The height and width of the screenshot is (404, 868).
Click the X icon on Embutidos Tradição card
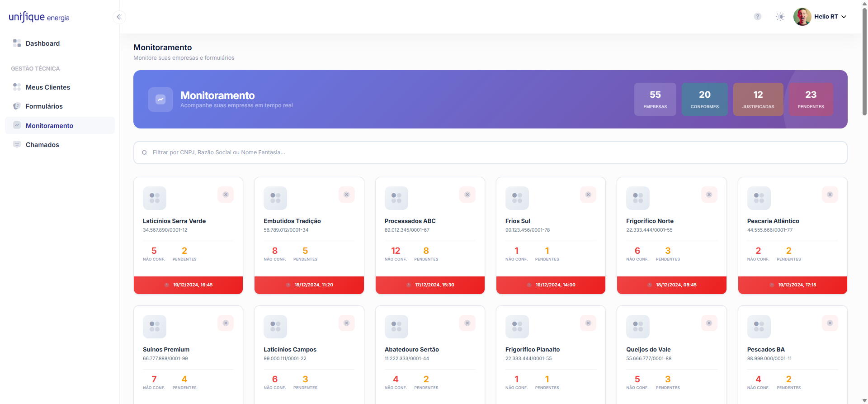click(x=346, y=195)
